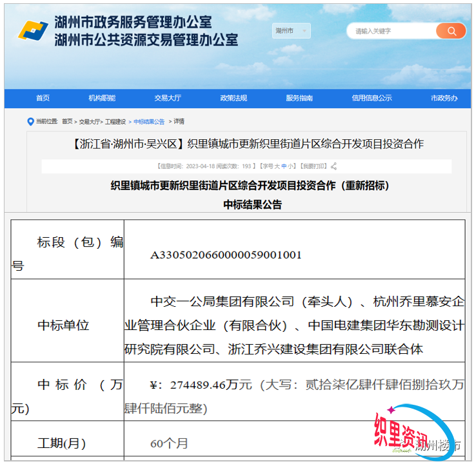Focus the keyword search input field

392,31
